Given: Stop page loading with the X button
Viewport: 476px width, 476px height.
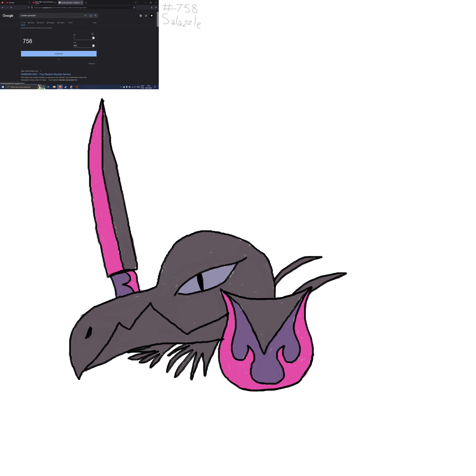Looking at the screenshot, I should [x=11, y=7].
